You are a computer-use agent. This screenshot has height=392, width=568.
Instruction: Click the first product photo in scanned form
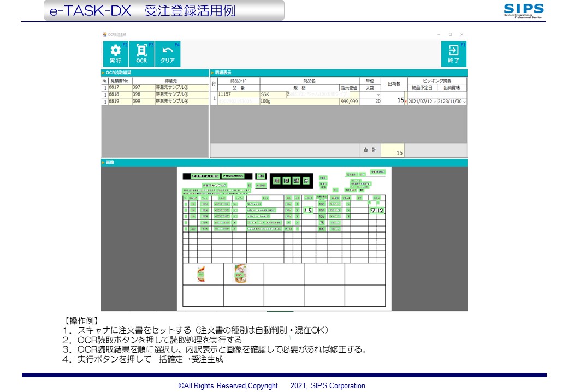click(x=201, y=274)
